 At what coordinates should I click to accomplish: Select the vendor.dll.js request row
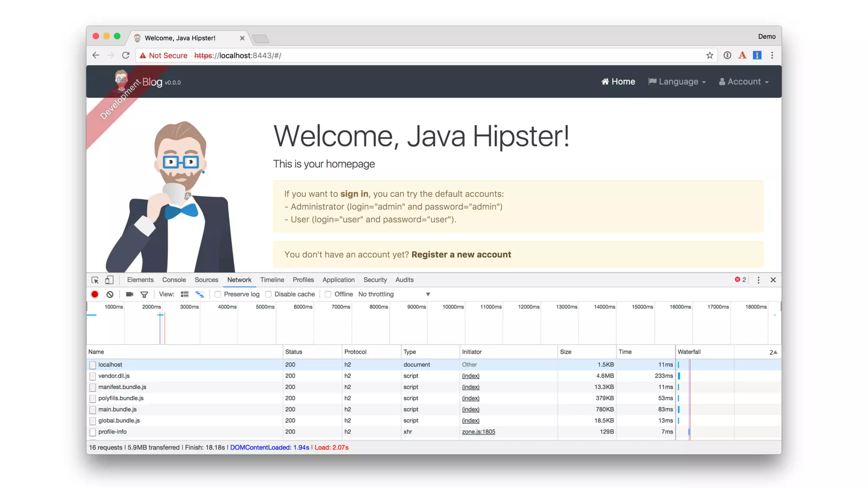tap(114, 376)
